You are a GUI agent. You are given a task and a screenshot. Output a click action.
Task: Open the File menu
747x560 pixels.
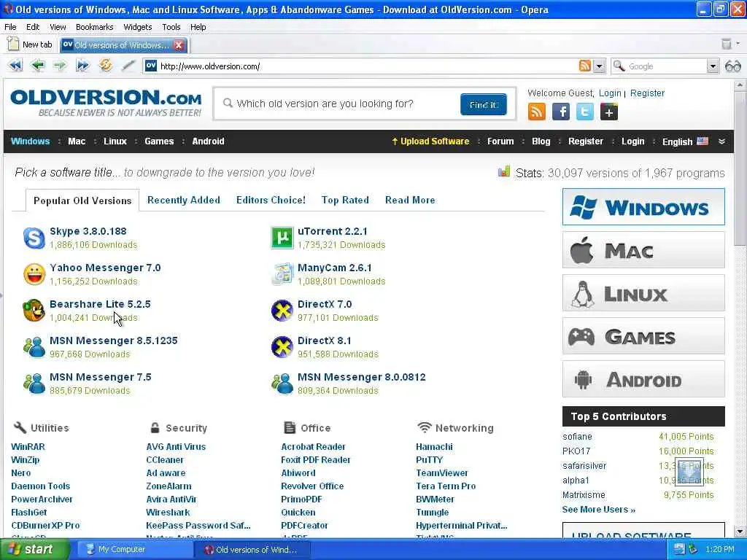(x=10, y=27)
